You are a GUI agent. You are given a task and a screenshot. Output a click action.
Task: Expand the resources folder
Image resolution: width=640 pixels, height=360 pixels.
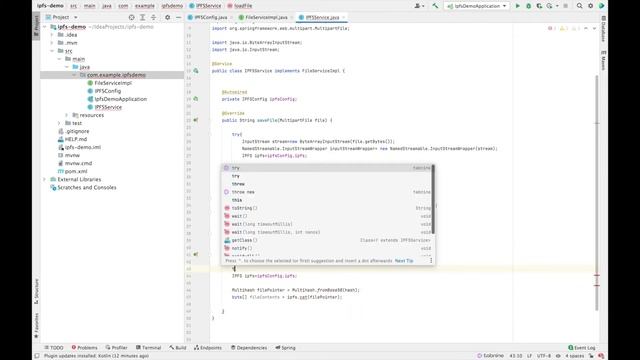pos(67,115)
